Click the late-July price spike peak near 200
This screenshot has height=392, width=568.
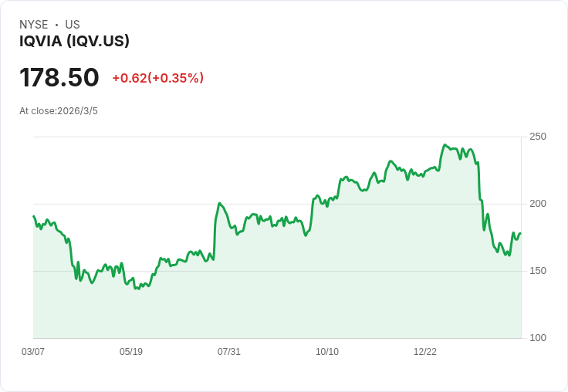point(220,204)
